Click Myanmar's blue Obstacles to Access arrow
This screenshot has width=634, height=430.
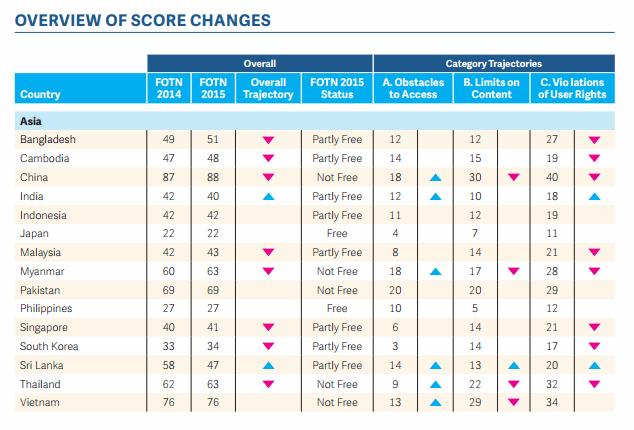(435, 271)
